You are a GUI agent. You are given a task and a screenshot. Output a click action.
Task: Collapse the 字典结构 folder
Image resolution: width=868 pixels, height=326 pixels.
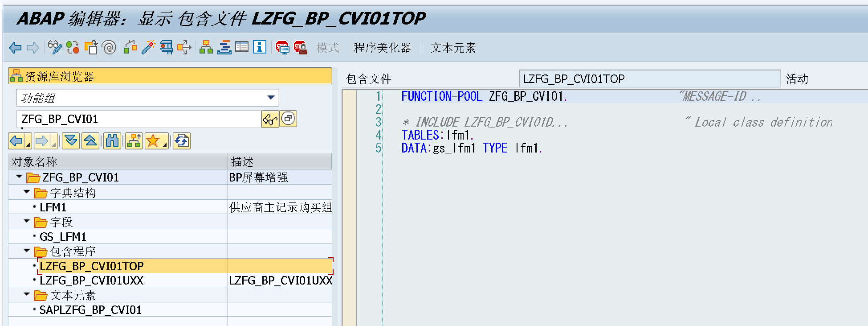coord(27,192)
